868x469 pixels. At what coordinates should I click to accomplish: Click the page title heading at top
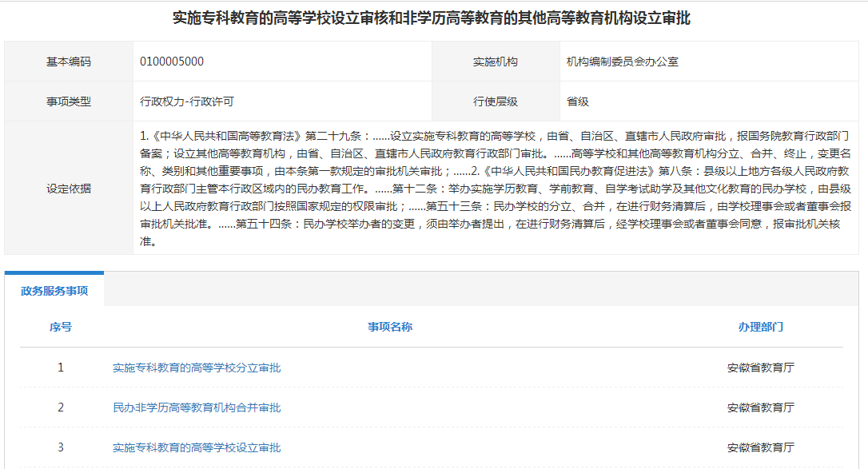pos(432,18)
